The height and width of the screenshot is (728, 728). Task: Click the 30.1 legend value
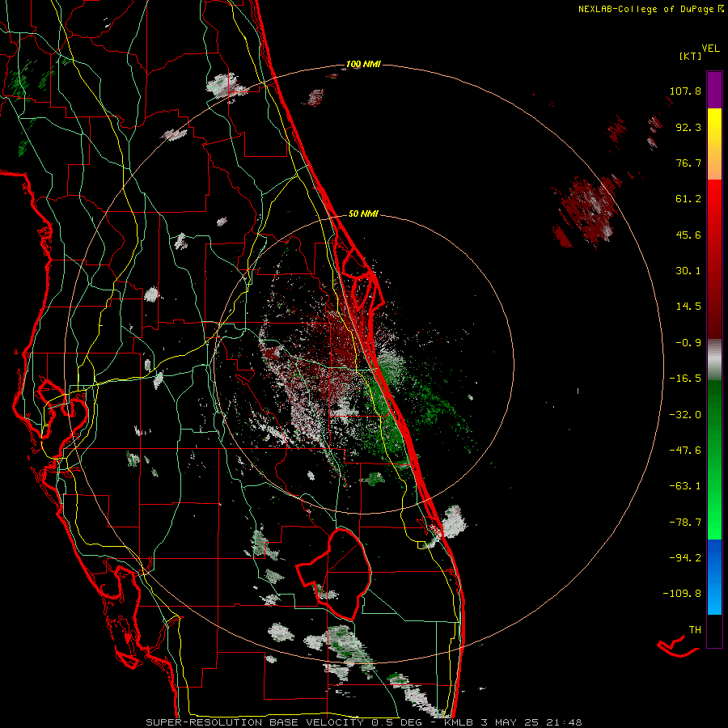688,271
